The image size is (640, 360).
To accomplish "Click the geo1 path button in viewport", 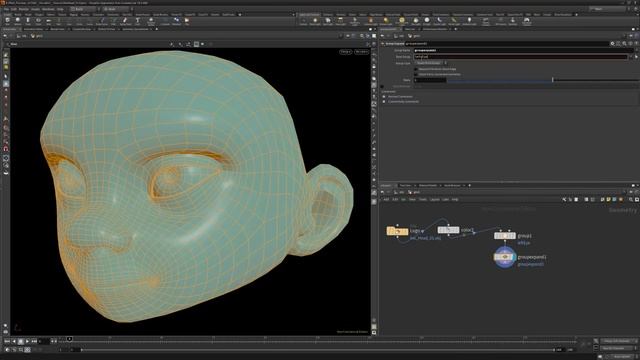I will tap(37, 36).
